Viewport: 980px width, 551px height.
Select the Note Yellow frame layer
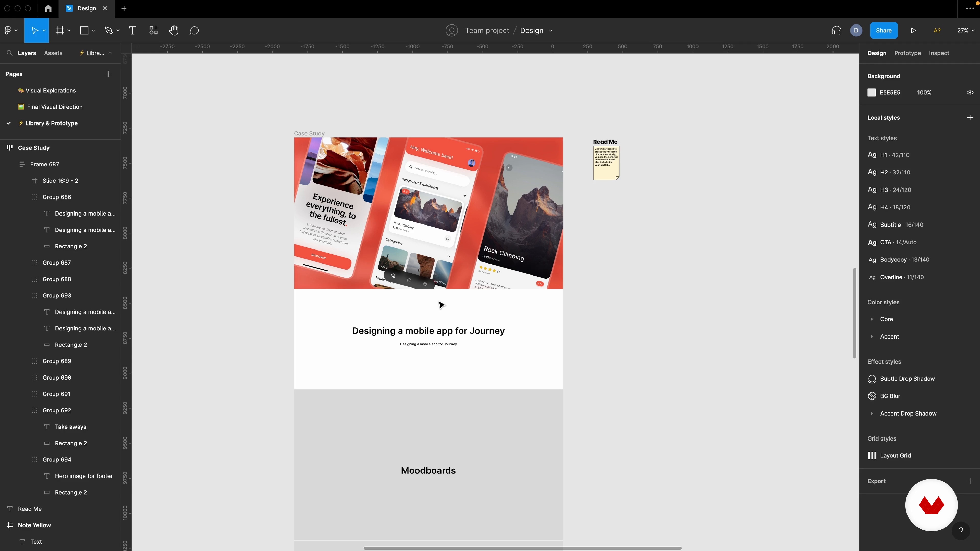[x=34, y=525]
